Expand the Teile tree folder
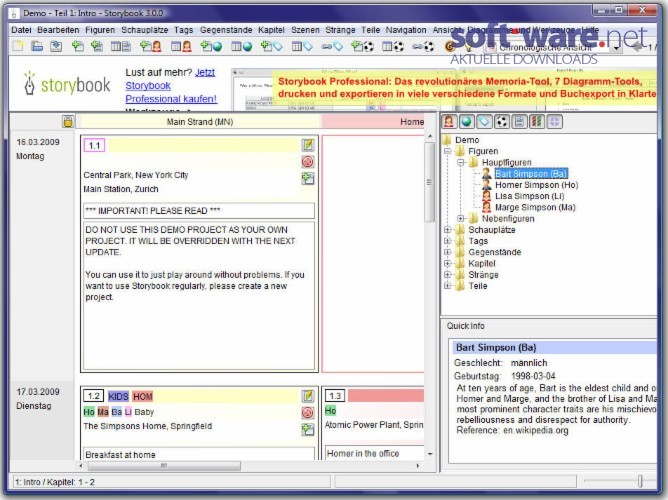 (x=447, y=286)
